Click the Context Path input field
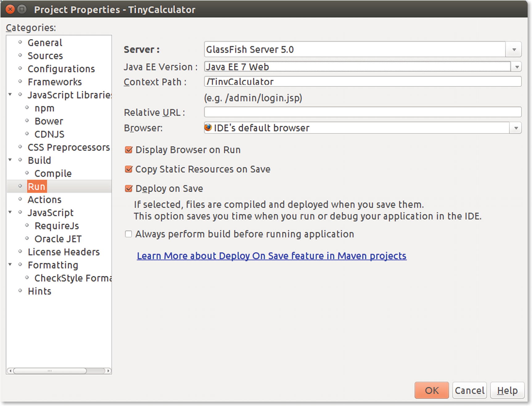The width and height of the screenshot is (532, 406). (x=363, y=82)
